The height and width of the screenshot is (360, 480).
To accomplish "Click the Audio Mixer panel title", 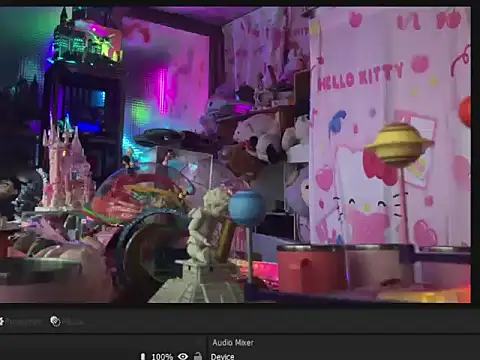I will (233, 342).
